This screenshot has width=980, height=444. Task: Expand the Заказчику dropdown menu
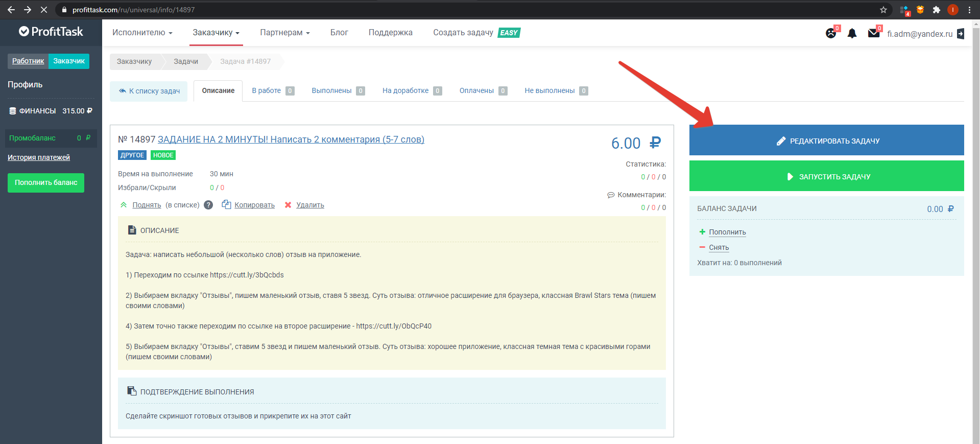[216, 33]
